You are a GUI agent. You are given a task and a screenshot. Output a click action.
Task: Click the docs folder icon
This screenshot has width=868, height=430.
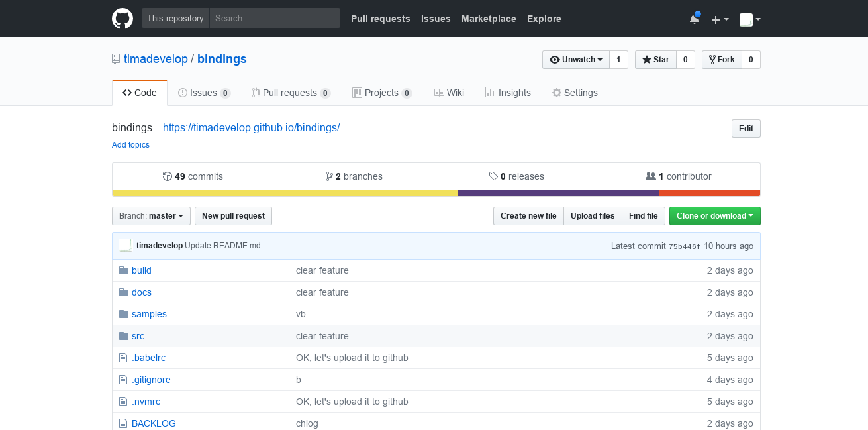point(123,292)
